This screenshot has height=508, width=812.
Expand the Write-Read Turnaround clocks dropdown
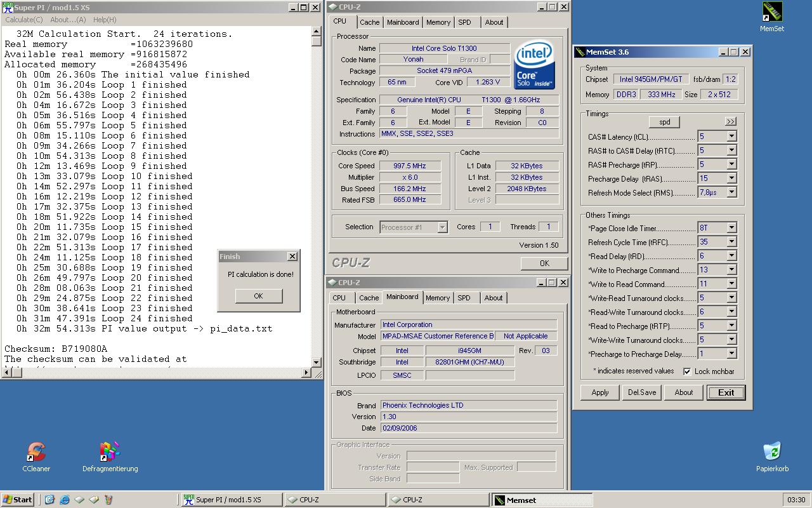point(731,298)
